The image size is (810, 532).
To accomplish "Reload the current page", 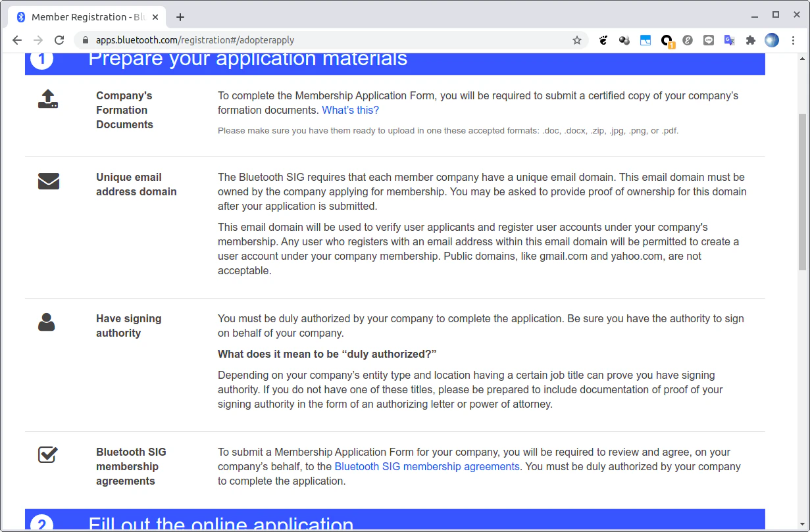I will click(x=59, y=40).
